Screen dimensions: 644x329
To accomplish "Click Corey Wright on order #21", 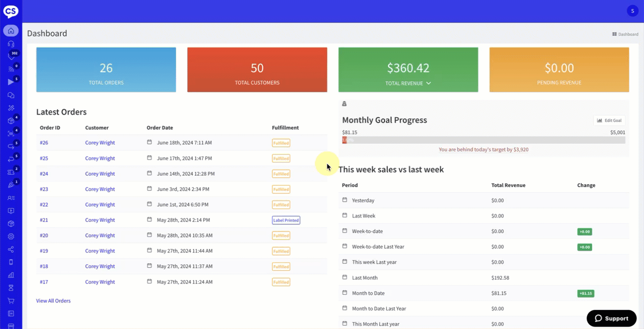I will (x=100, y=220).
